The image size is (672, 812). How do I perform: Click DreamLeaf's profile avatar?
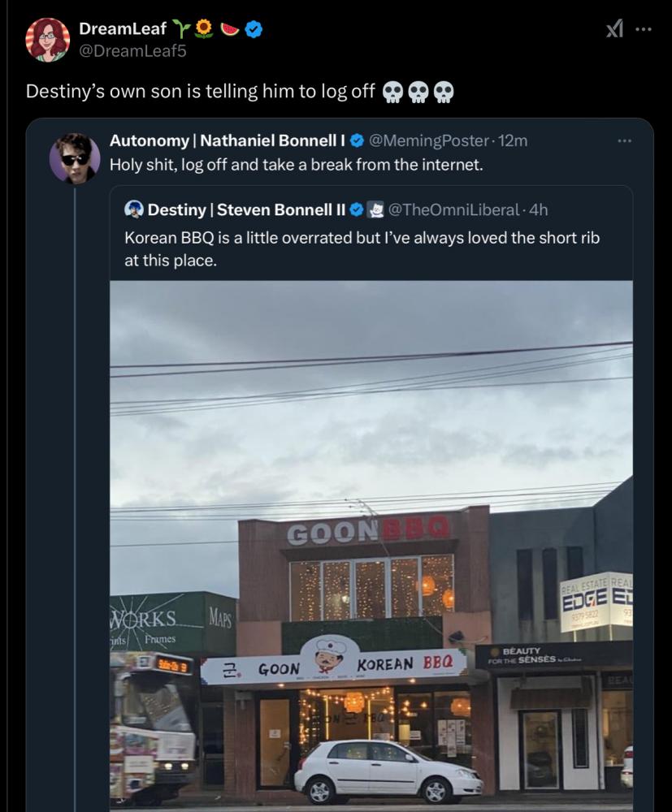48,40
